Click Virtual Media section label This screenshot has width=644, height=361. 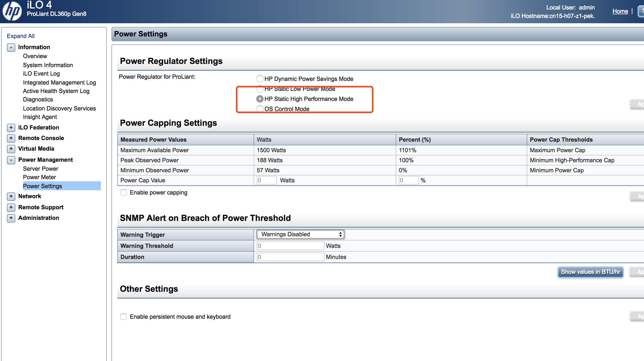36,149
